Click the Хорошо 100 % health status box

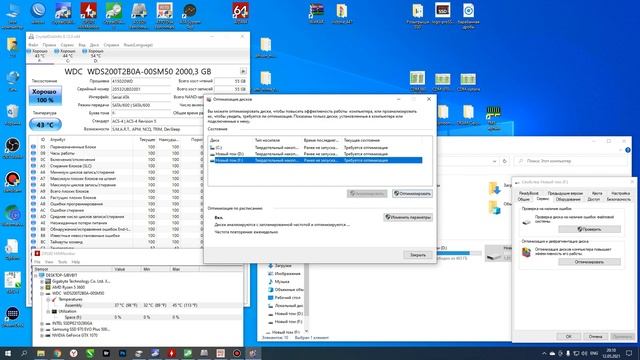pos(44,96)
